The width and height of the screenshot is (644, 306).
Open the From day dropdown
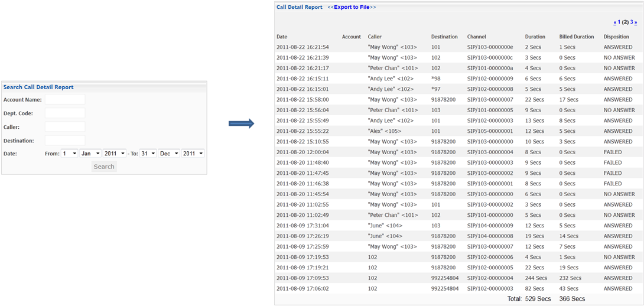pyautogui.click(x=69, y=153)
